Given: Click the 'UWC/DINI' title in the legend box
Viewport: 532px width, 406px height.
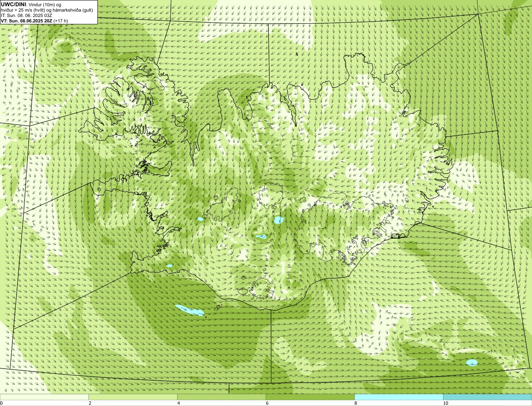Looking at the screenshot, I should [x=13, y=4].
